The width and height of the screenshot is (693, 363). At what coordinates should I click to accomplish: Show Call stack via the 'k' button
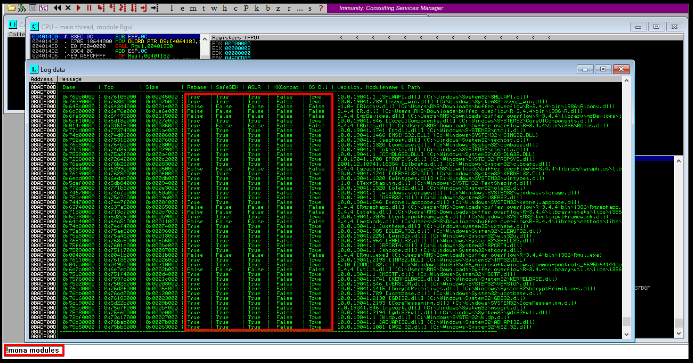tap(256, 8)
